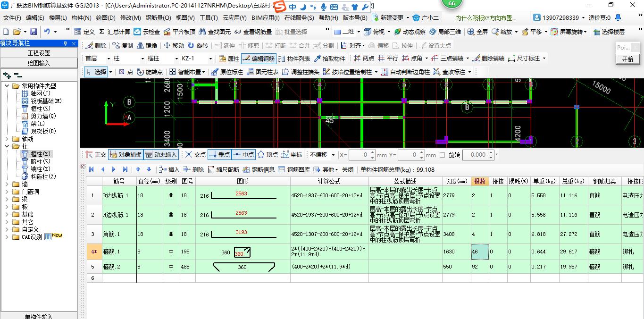
Task: Click 钢筋信息 rebar info button
Action: click(259, 169)
